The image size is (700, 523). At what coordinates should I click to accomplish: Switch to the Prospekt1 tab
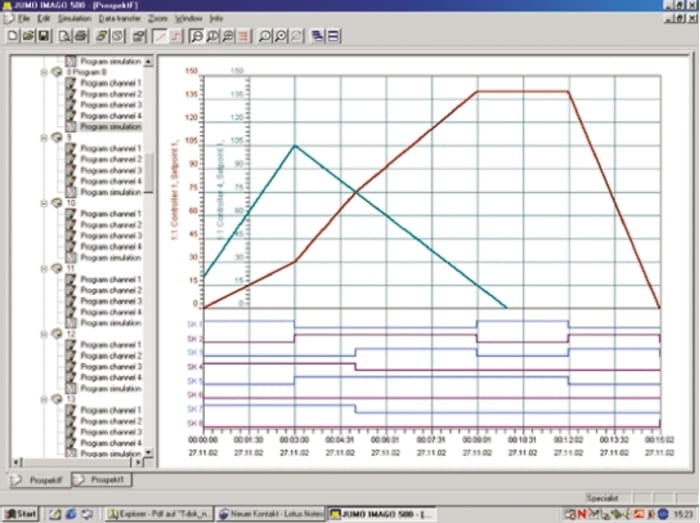click(x=102, y=480)
